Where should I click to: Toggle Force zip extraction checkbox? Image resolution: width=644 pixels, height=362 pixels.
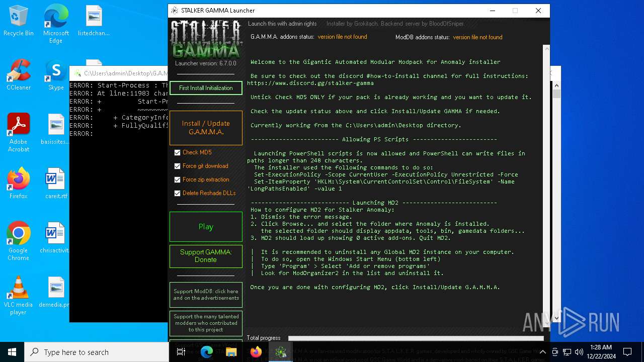coord(177,179)
